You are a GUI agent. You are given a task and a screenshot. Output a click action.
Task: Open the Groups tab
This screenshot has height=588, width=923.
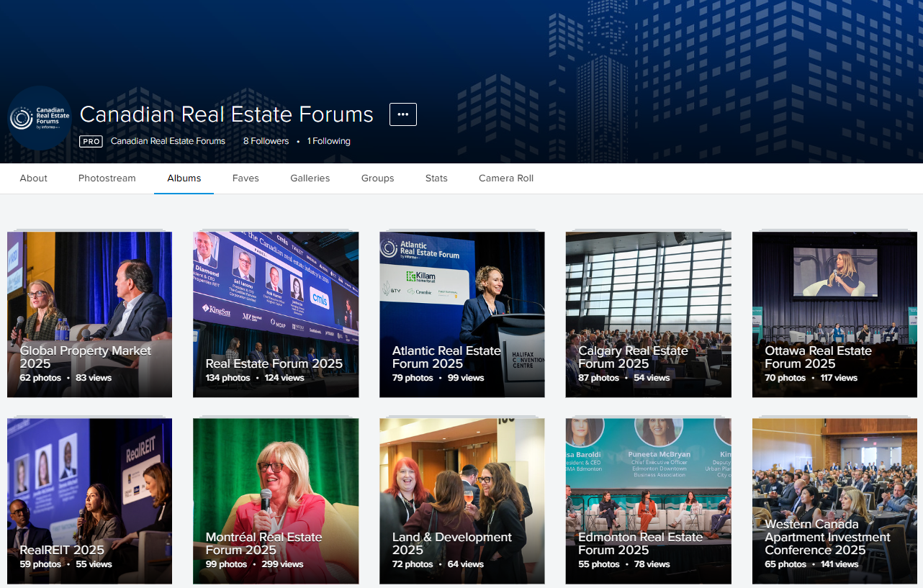(x=377, y=178)
